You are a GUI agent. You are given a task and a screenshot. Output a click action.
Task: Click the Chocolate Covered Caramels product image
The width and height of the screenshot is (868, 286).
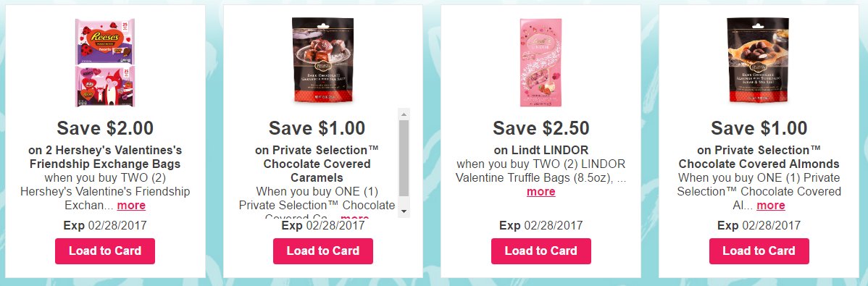coord(322,60)
